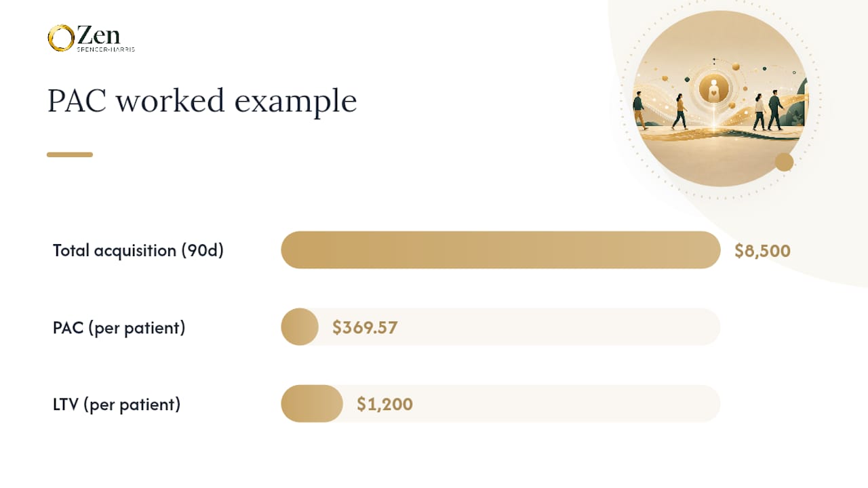Screen dimensions: 868x488
Task: Click the Zen gold ring logo icon
Action: pos(60,39)
